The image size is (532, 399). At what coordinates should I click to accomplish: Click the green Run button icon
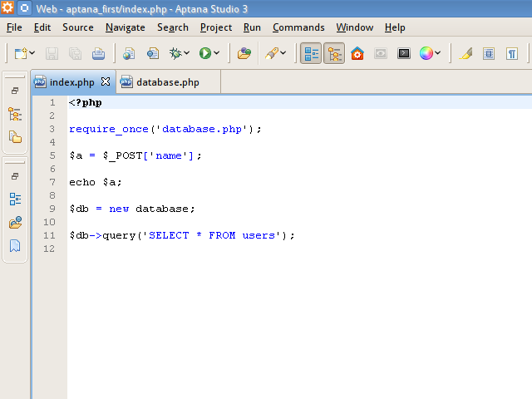(204, 54)
